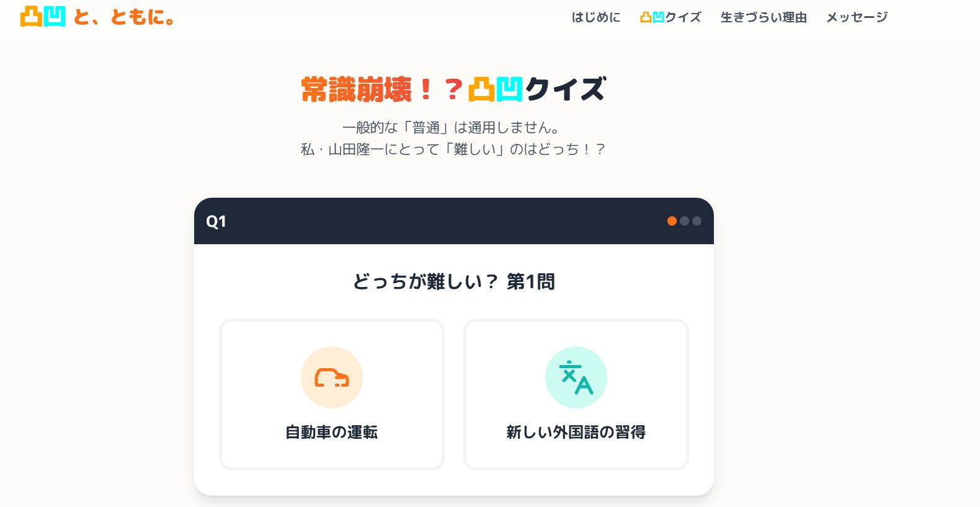Open the メッセージ nav item

[x=857, y=18]
